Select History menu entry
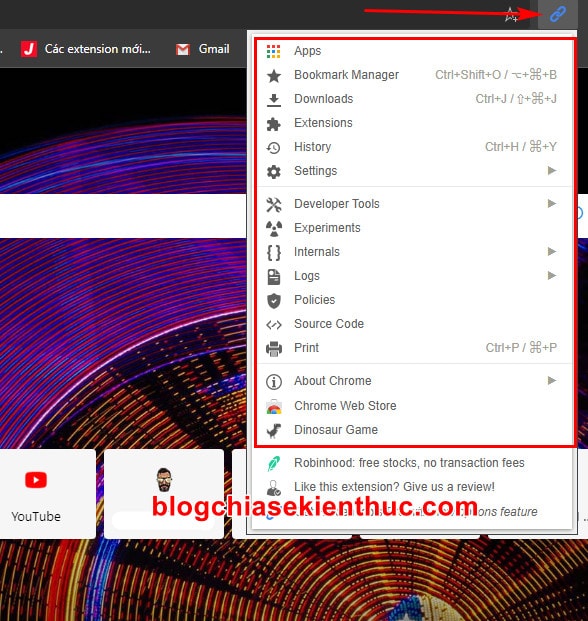588x621 pixels. pos(414,147)
